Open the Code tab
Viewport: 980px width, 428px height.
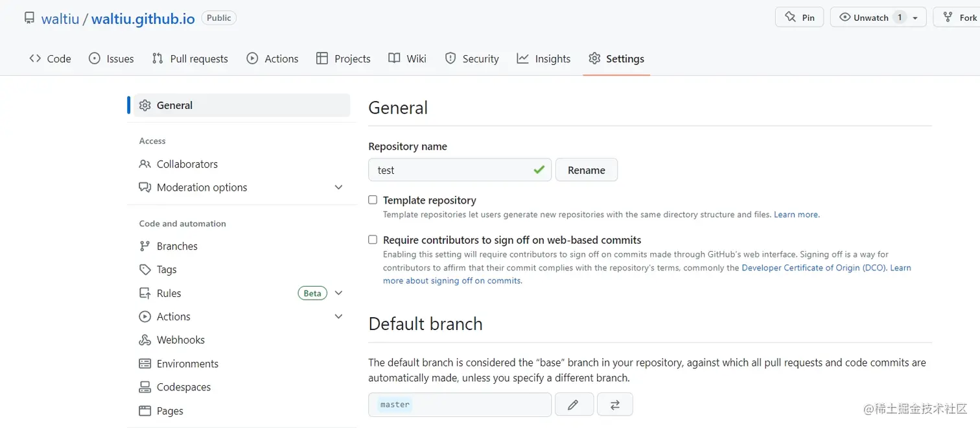[x=50, y=58]
